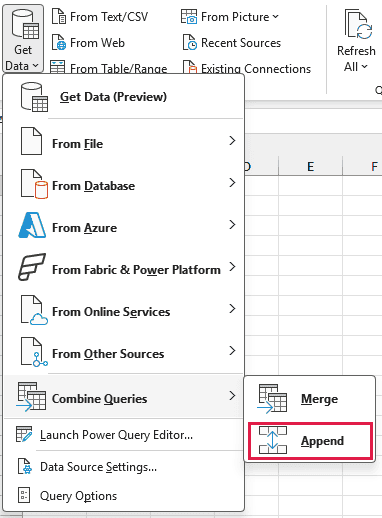Expand the From Other Sources arrow
Image resolution: width=382 pixels, height=518 pixels.
pos(232,351)
